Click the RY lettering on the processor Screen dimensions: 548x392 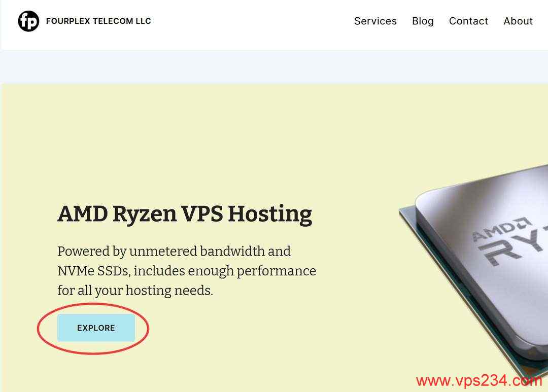(x=513, y=248)
